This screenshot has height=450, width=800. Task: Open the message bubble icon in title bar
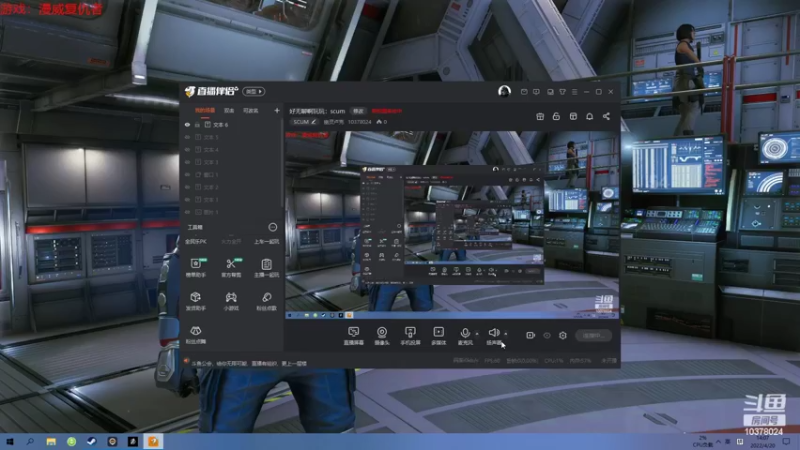(x=536, y=92)
